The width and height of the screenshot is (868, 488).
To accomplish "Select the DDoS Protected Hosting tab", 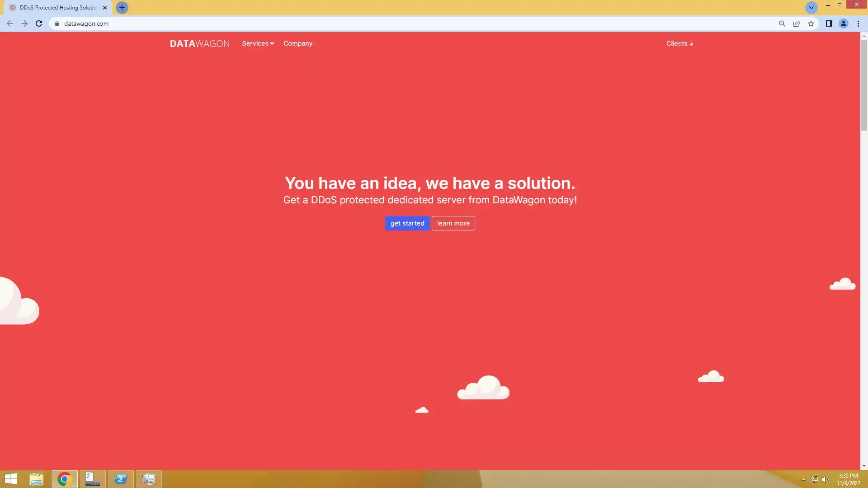I will click(58, 8).
